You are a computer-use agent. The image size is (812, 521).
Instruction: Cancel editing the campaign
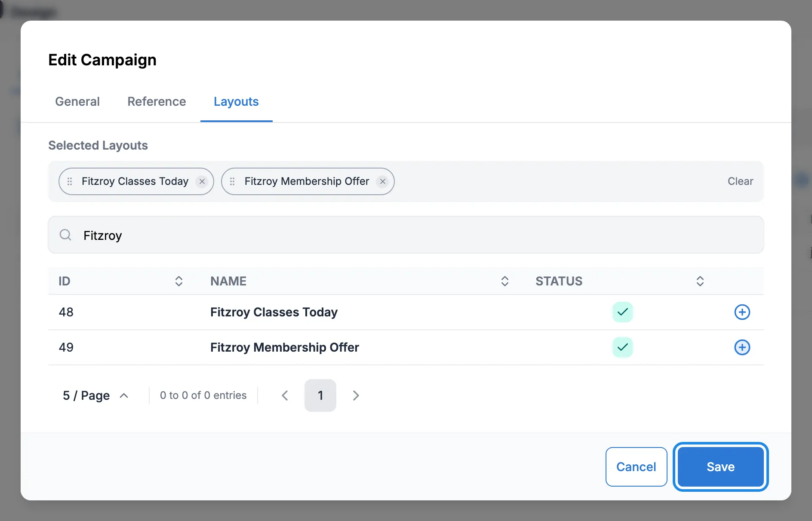point(636,467)
